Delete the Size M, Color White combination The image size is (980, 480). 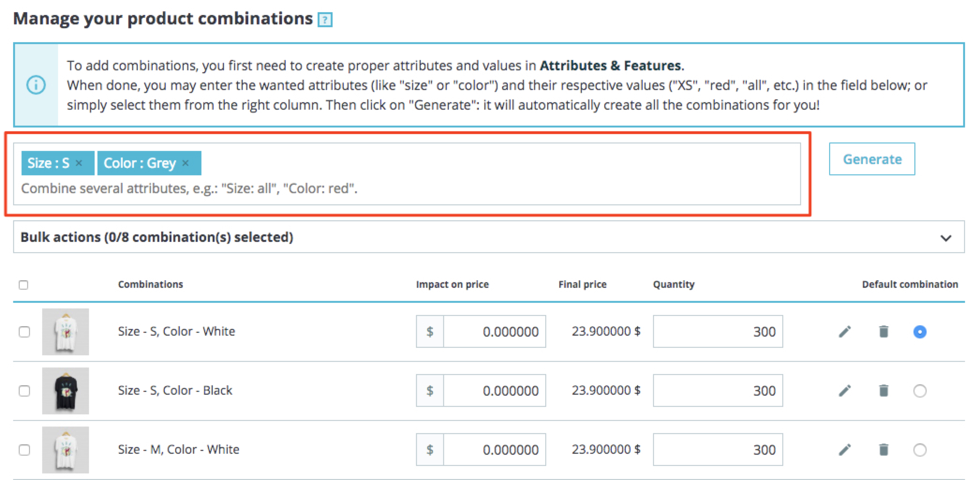click(883, 450)
